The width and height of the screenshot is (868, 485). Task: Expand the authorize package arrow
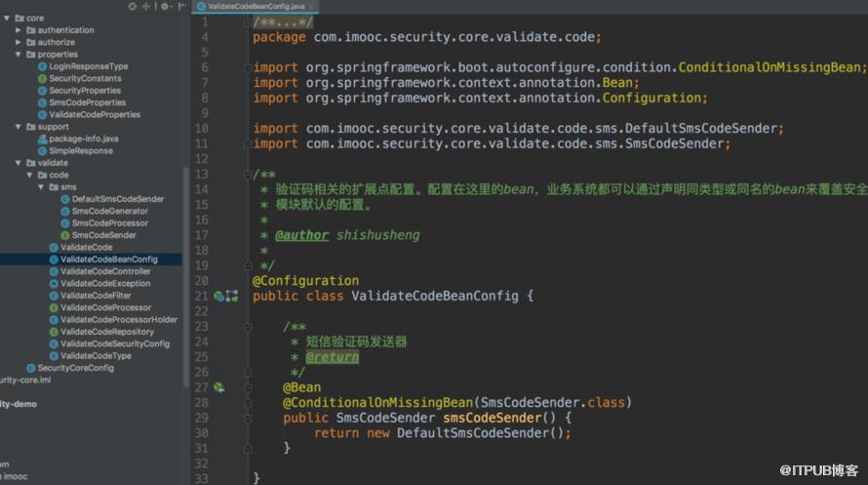[19, 43]
